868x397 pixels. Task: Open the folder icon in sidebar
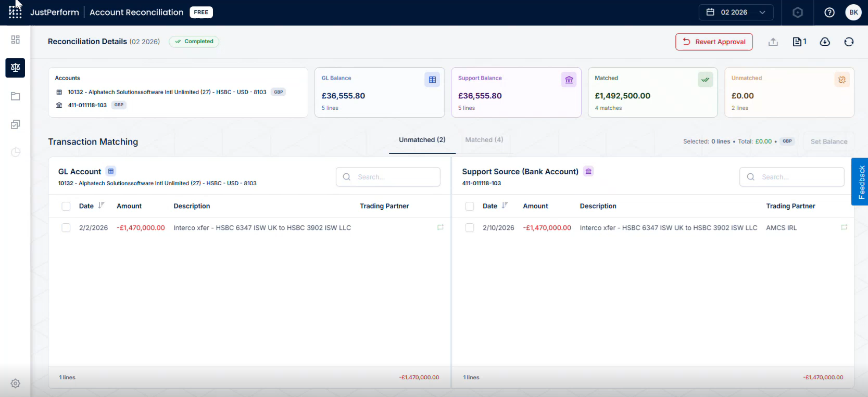16,96
